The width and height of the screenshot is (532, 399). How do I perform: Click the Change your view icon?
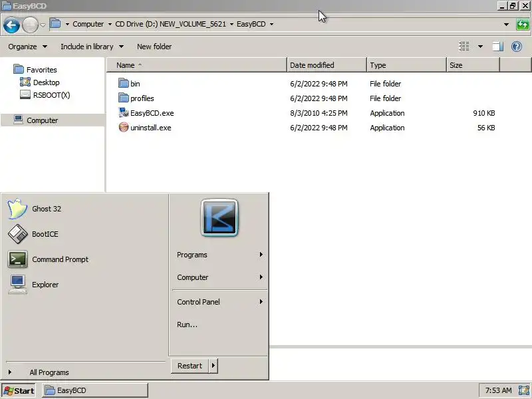(x=464, y=46)
